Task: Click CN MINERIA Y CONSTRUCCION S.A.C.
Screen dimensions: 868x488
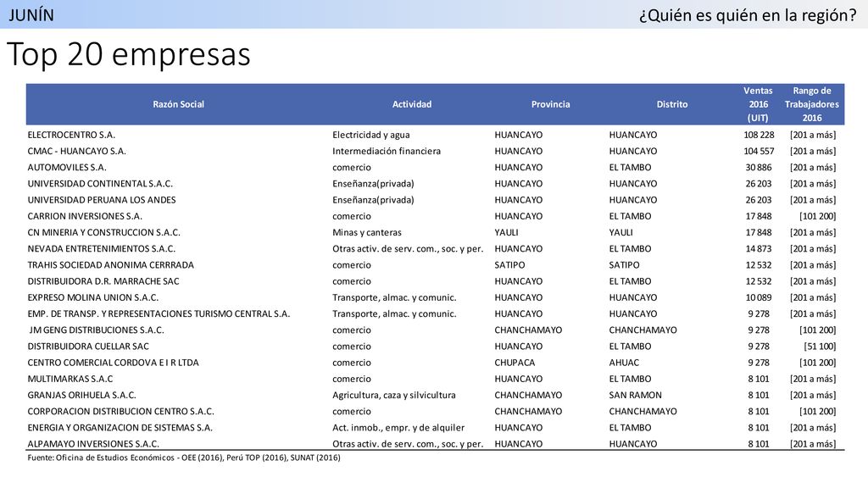Action: tap(104, 232)
